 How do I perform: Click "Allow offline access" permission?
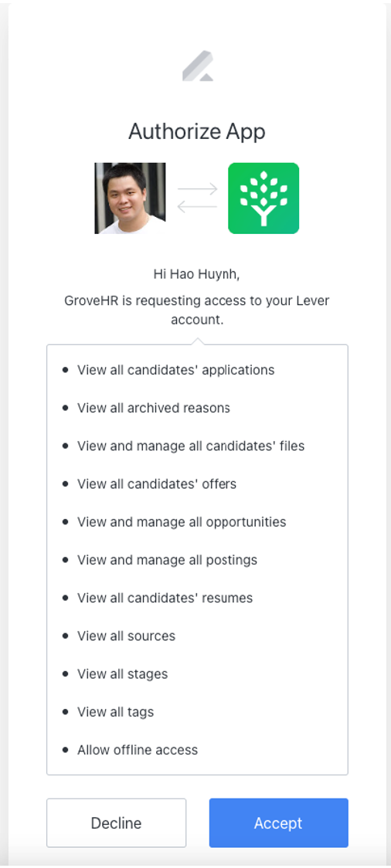(138, 750)
